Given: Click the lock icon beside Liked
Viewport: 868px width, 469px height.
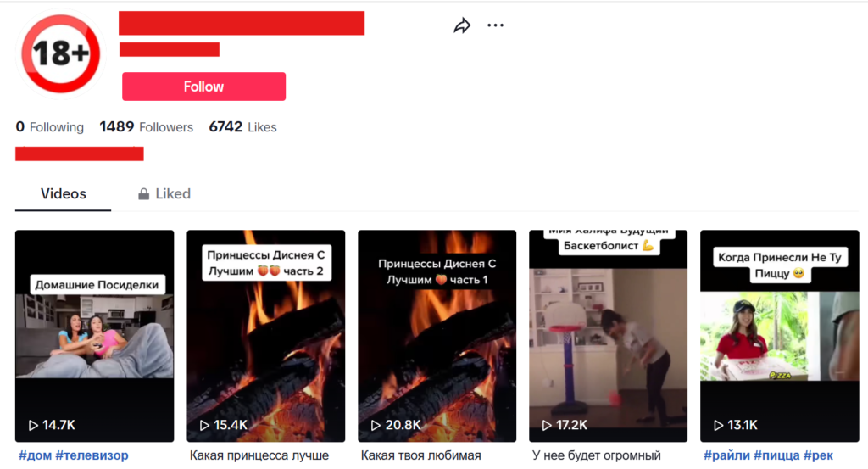Looking at the screenshot, I should pyautogui.click(x=143, y=194).
